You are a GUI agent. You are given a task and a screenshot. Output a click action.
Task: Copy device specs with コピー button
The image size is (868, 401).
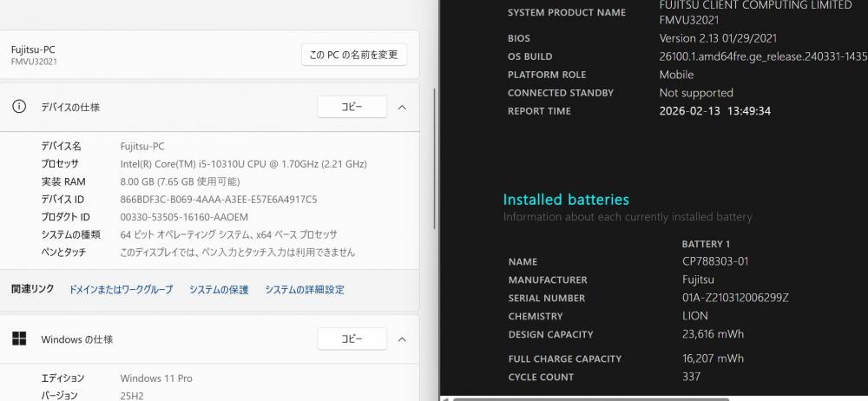coord(352,107)
